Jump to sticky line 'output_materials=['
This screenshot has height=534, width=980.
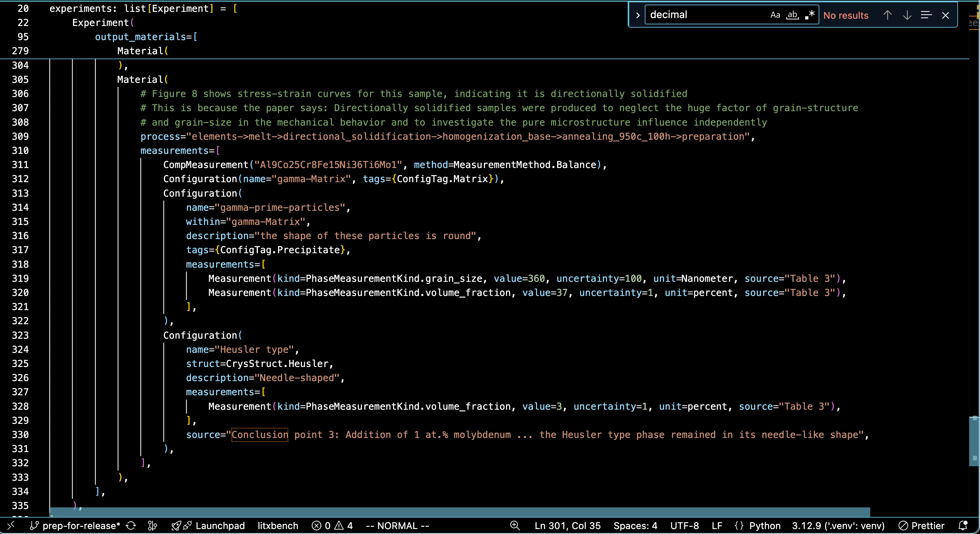pos(146,36)
